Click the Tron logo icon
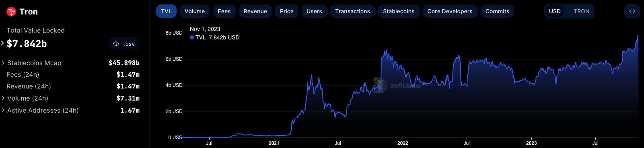This screenshot has height=148, width=644. [x=11, y=12]
